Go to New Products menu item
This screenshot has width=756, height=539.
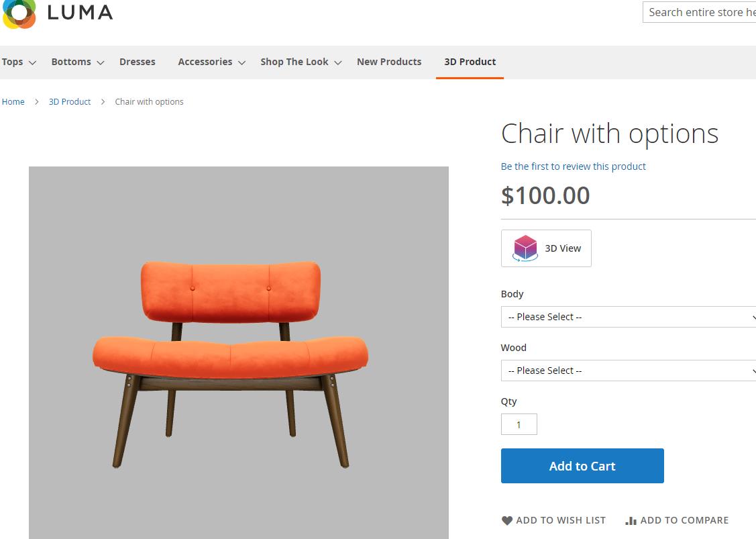(x=389, y=62)
